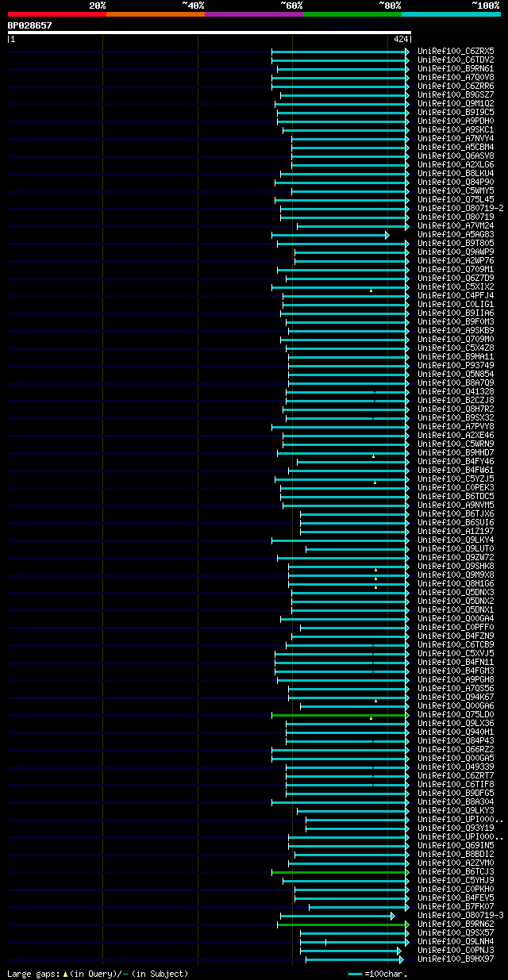Click the green alignment bar for UniRef100_B6TCJ3
The width and height of the screenshot is (508, 980).
[341, 872]
